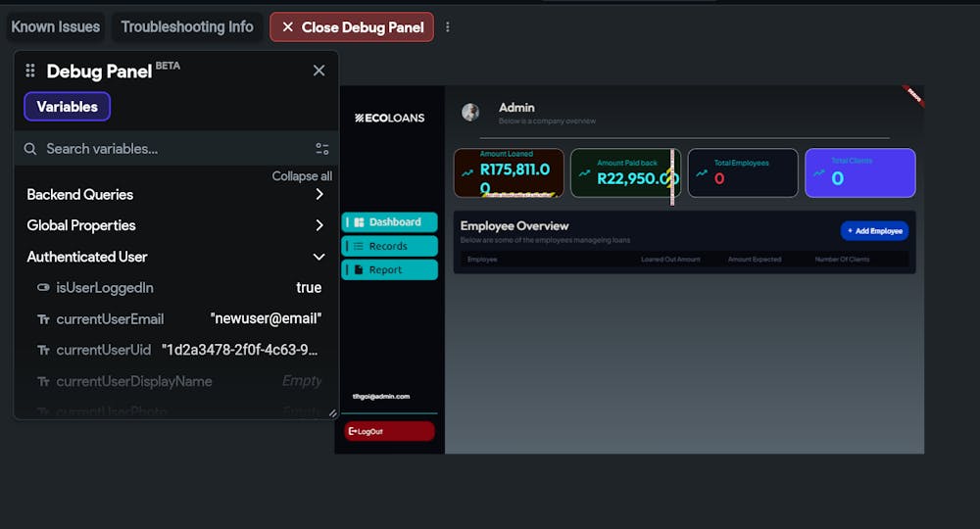Image resolution: width=980 pixels, height=529 pixels.
Task: Expand Global Properties section
Action: tap(176, 225)
